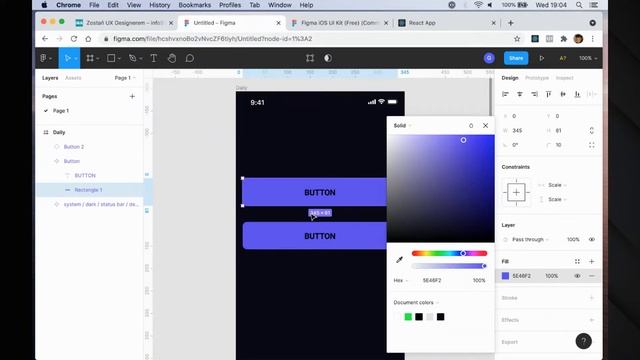The height and width of the screenshot is (360, 640).
Task: Bookmark page with star icon
Action: (x=517, y=39)
